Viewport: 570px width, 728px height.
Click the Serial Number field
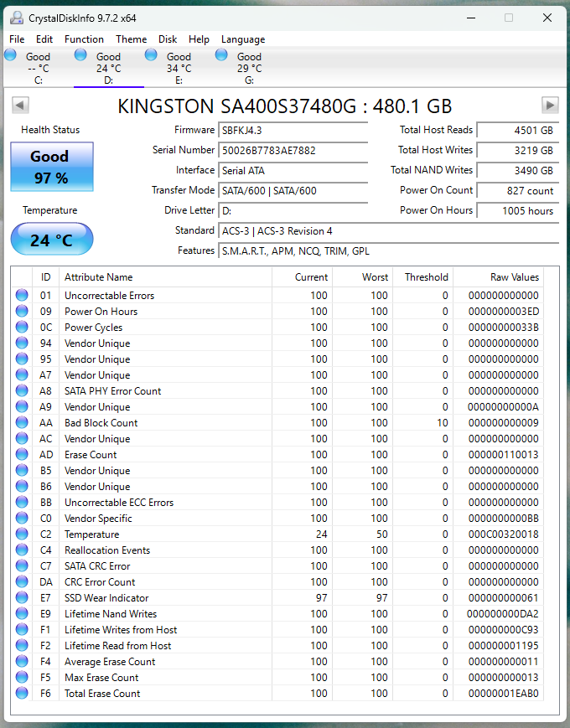(293, 151)
